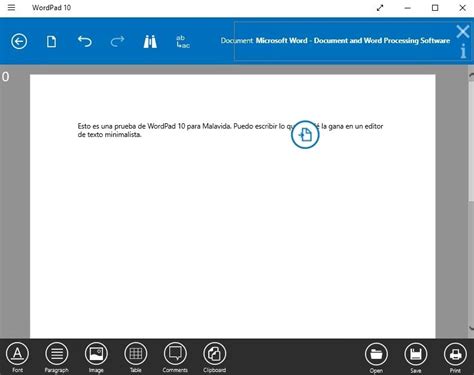Click the Microsoft Word ad link
The width and height of the screenshot is (474, 375).
coord(353,41)
